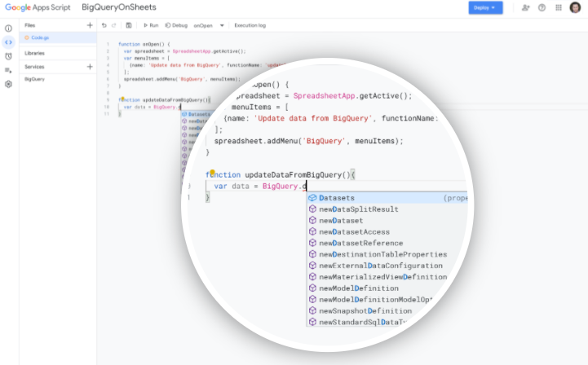The height and width of the screenshot is (365, 588).
Task: Open Triggers clock icon in sidebar
Action: [x=8, y=56]
